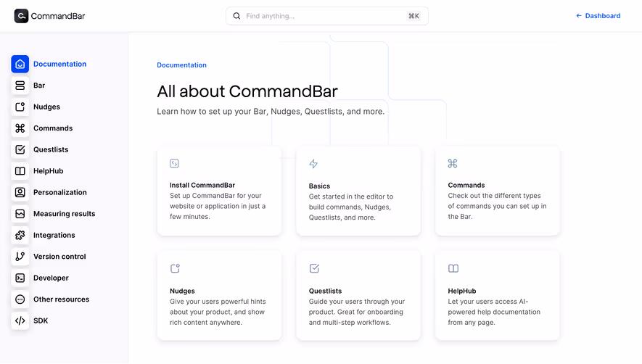
Task: Click "Let your users access AI-powered" description
Action: coord(494,312)
